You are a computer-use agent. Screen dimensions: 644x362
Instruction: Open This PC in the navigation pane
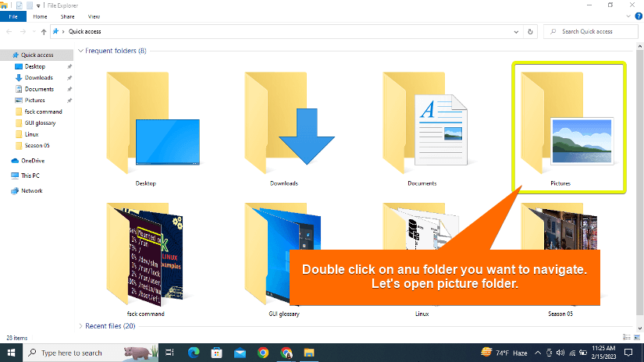(x=30, y=176)
